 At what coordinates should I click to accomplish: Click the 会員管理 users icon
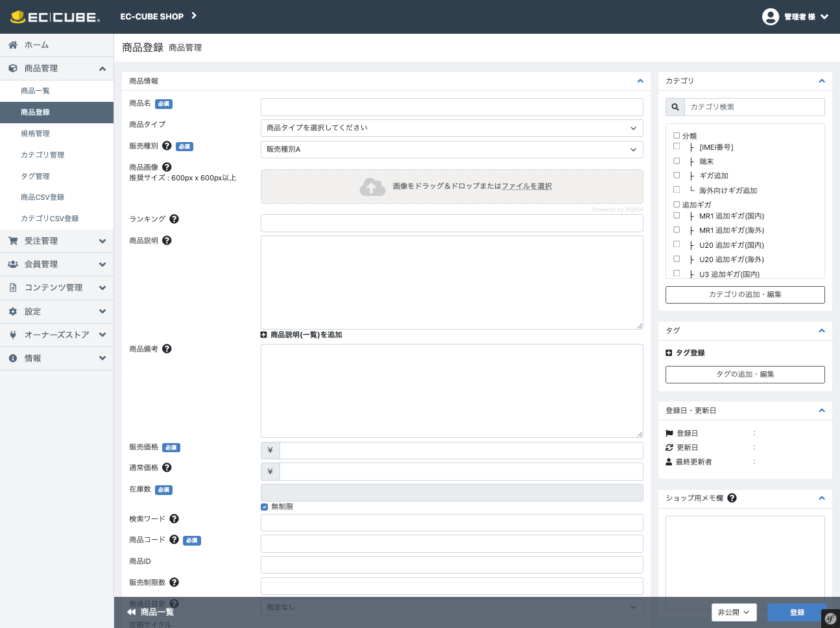pyautogui.click(x=13, y=264)
